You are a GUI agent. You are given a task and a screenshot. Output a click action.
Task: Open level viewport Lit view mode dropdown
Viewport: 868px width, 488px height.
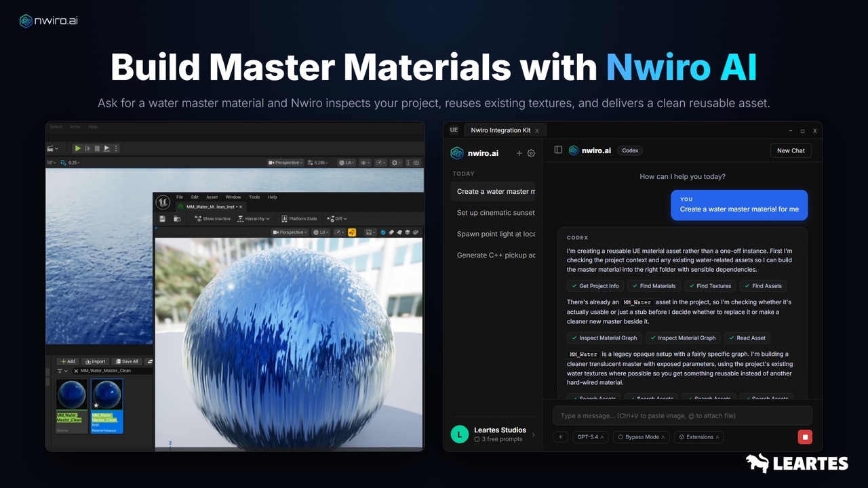[347, 163]
